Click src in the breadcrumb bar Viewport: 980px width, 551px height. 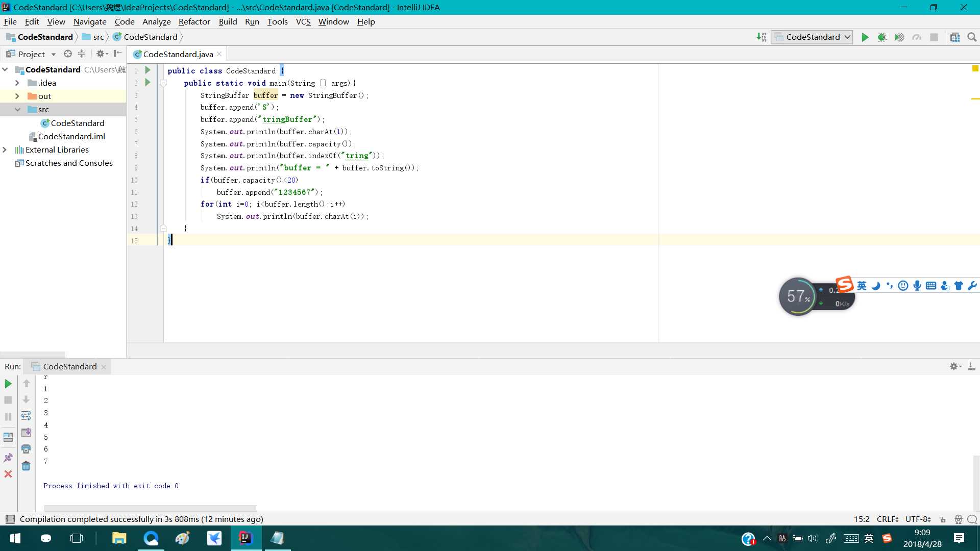pyautogui.click(x=93, y=37)
